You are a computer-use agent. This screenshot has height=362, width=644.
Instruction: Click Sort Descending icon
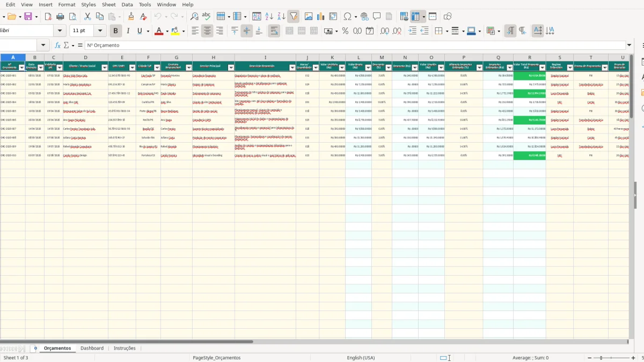[x=281, y=17]
